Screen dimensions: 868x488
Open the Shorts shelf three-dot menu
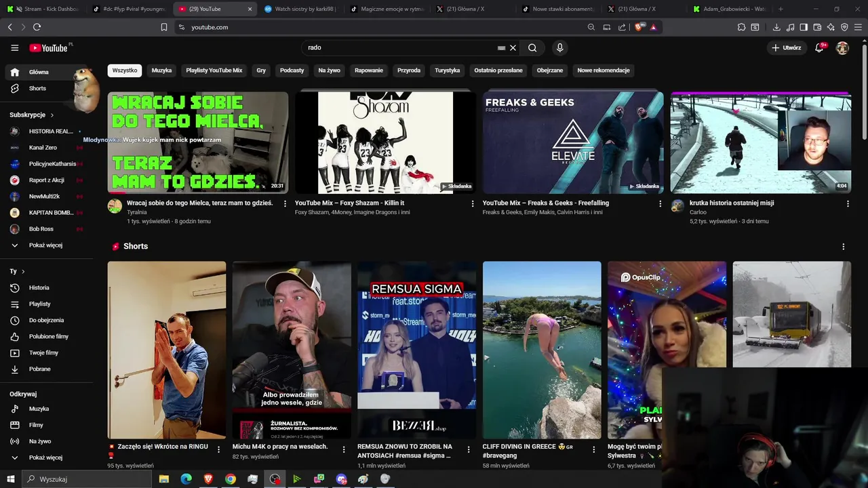click(x=844, y=247)
